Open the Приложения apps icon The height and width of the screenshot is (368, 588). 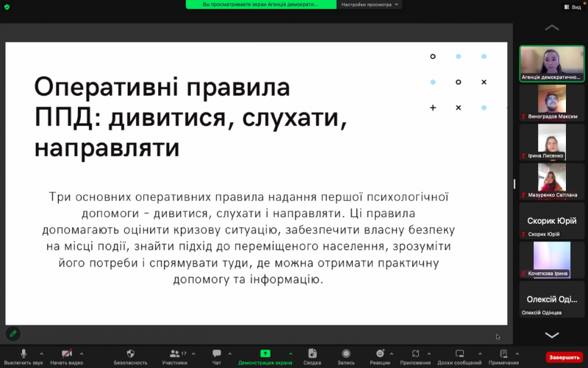[x=415, y=354]
